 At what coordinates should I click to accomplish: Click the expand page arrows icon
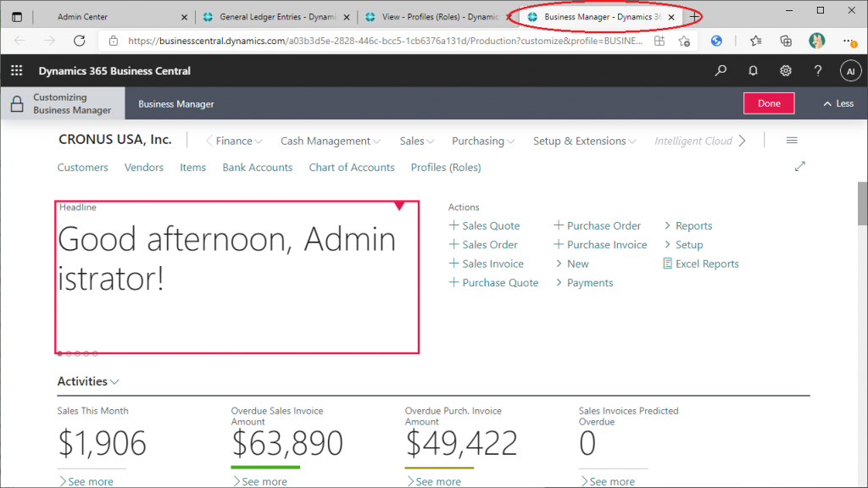[799, 167]
